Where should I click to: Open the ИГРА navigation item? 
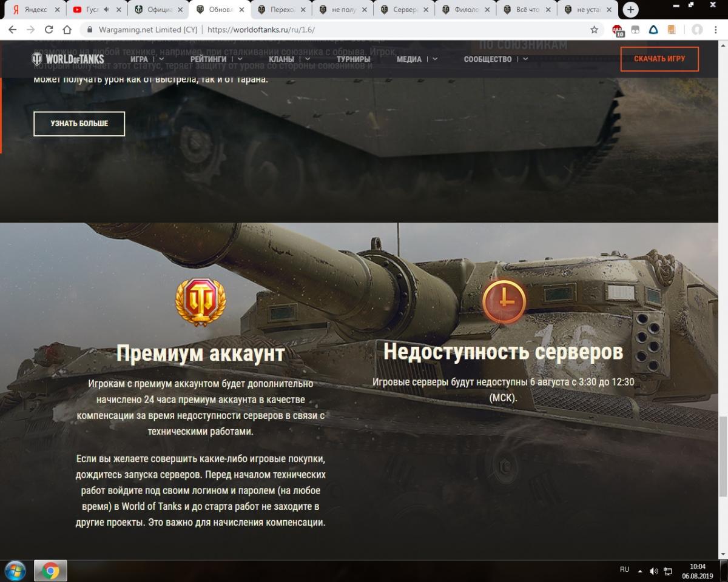click(x=139, y=59)
